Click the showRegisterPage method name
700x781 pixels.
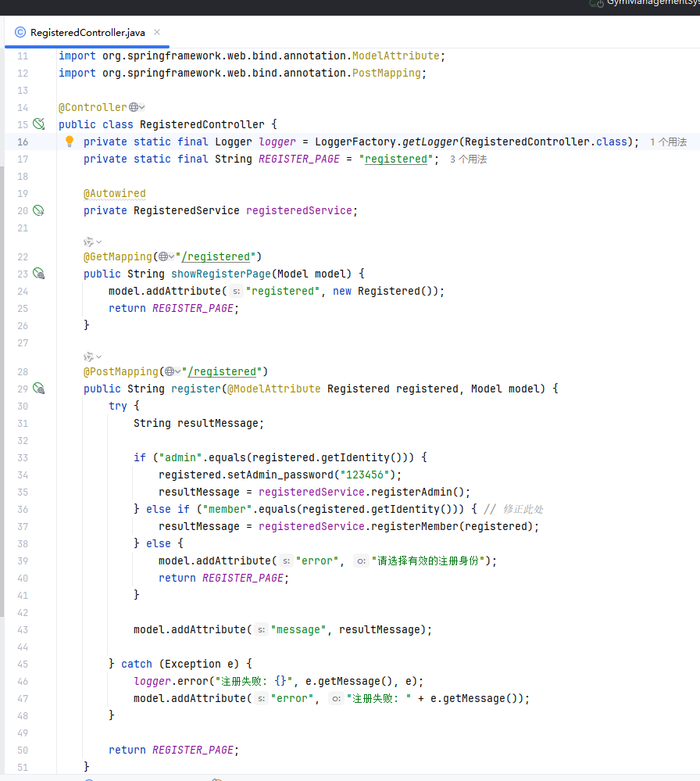(x=221, y=274)
